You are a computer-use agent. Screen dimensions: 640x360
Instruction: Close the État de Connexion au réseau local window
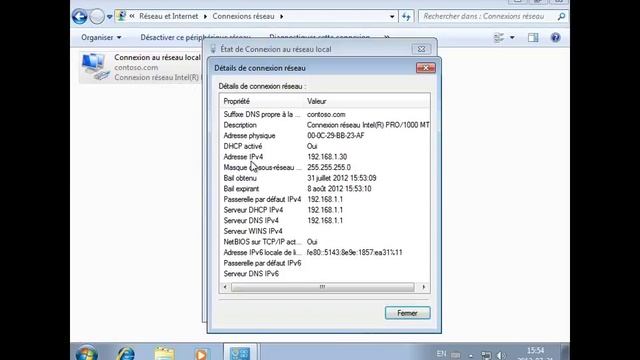[x=421, y=49]
